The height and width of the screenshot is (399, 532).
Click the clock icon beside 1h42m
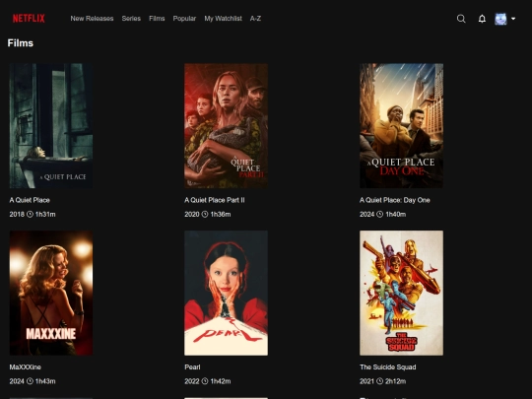tap(205, 381)
